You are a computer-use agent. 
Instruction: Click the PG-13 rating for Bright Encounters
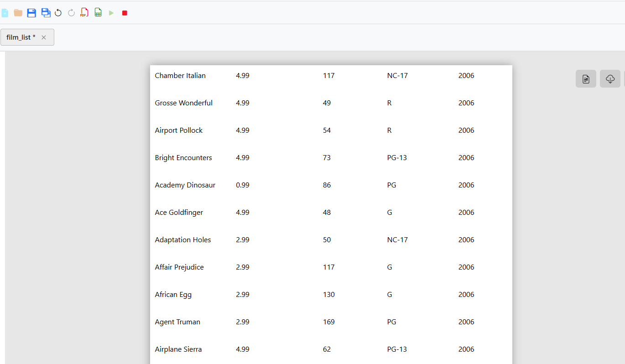pos(397,158)
